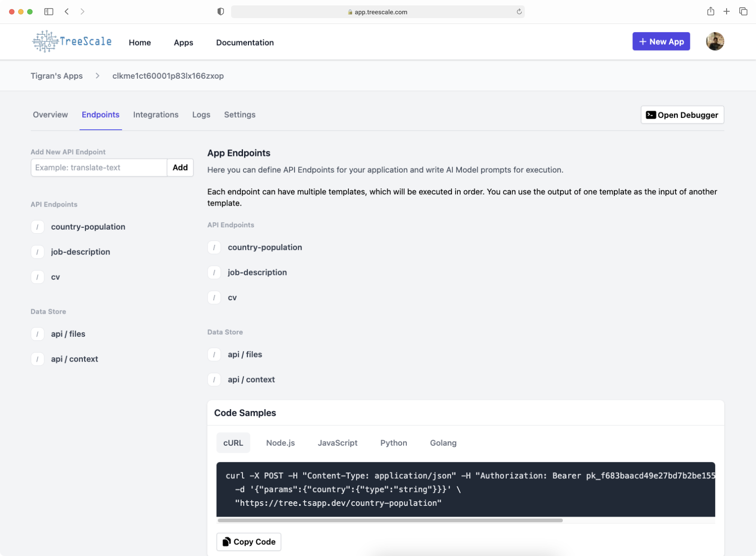Click the slash icon beside sidebar country-population
Screen dimensions: 756x556
point(38,227)
